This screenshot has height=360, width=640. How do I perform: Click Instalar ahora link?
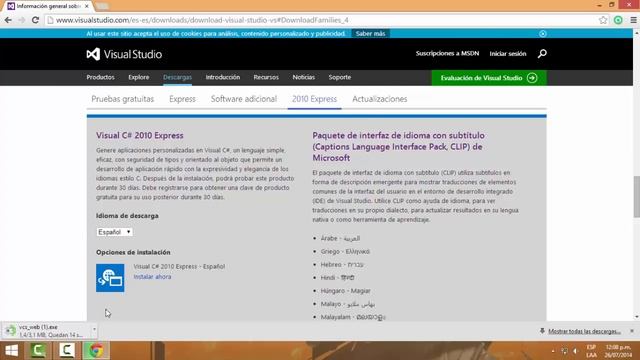tap(152, 277)
